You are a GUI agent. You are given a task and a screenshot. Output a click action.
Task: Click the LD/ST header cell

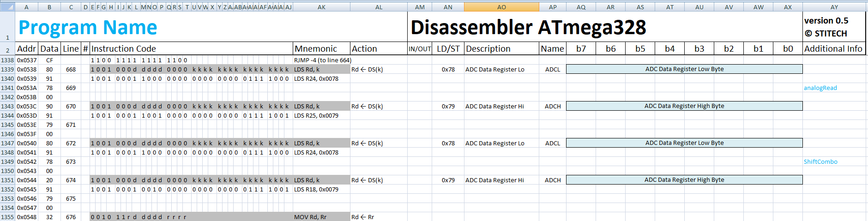[448, 48]
